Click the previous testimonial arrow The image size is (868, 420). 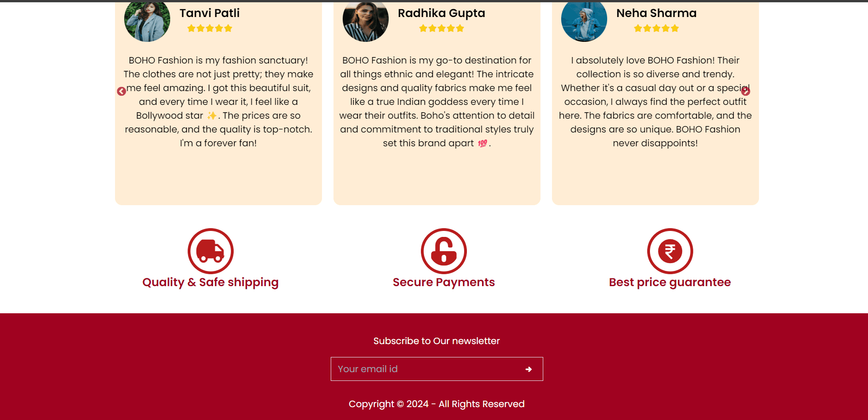point(121,92)
